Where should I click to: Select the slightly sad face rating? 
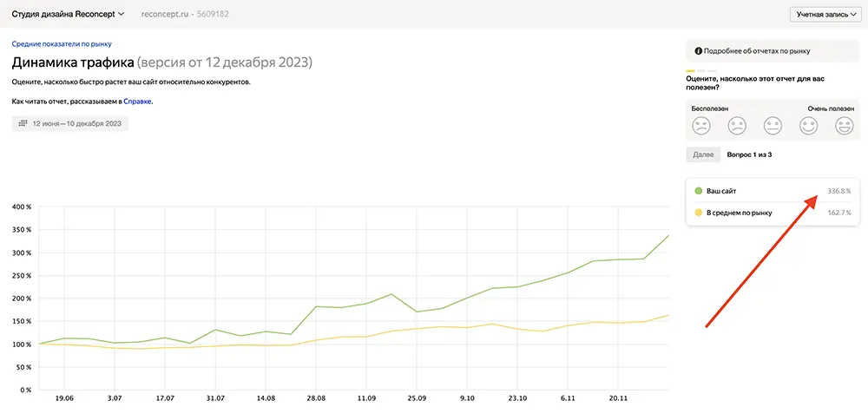coord(737,127)
